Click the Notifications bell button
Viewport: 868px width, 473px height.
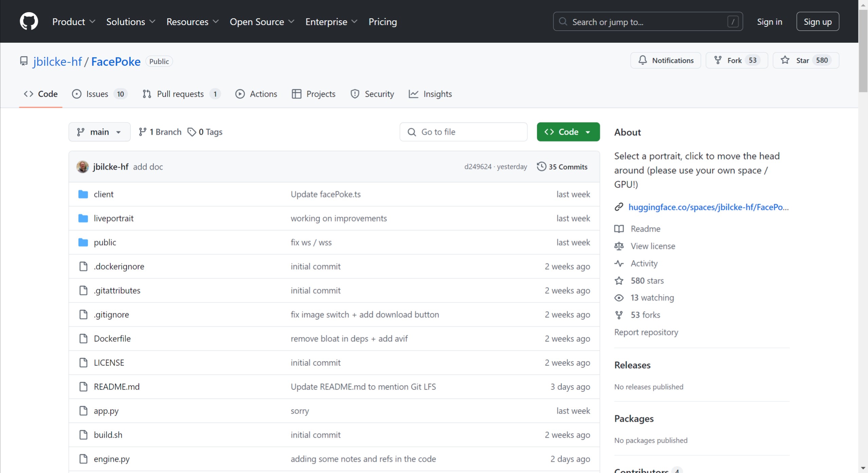[665, 60]
